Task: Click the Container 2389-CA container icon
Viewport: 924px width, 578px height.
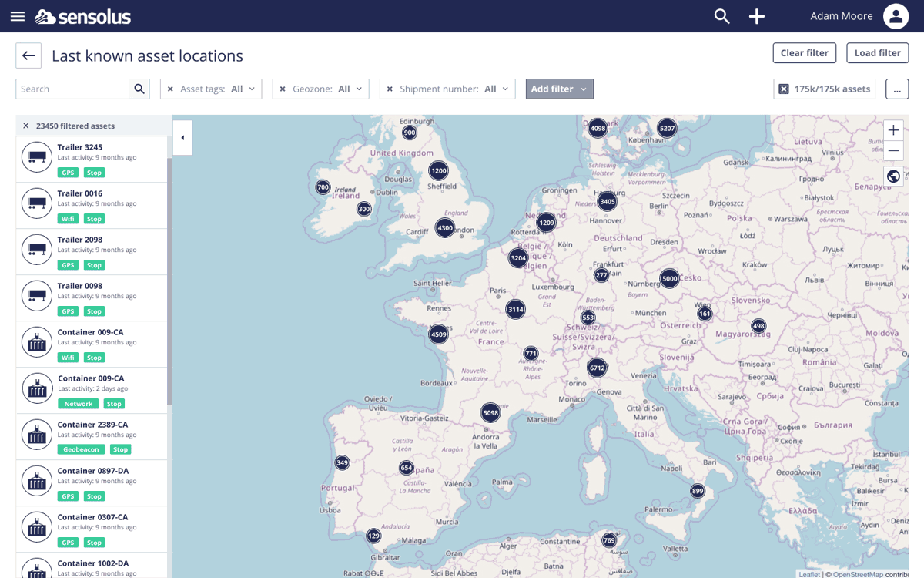Action: (36, 435)
